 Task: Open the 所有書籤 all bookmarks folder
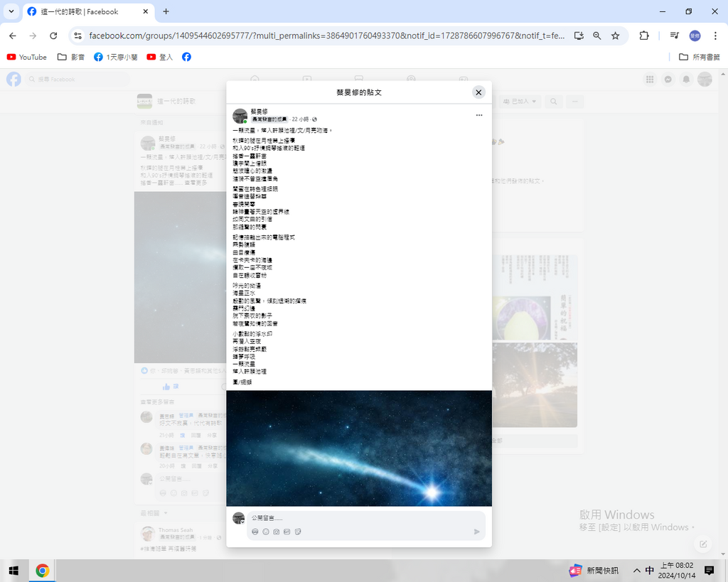tap(700, 57)
